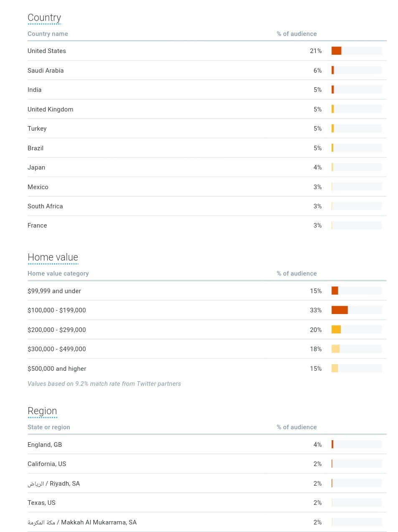398x532 pixels.
Task: Select the England, GB region row
Action: pyautogui.click(x=45, y=445)
